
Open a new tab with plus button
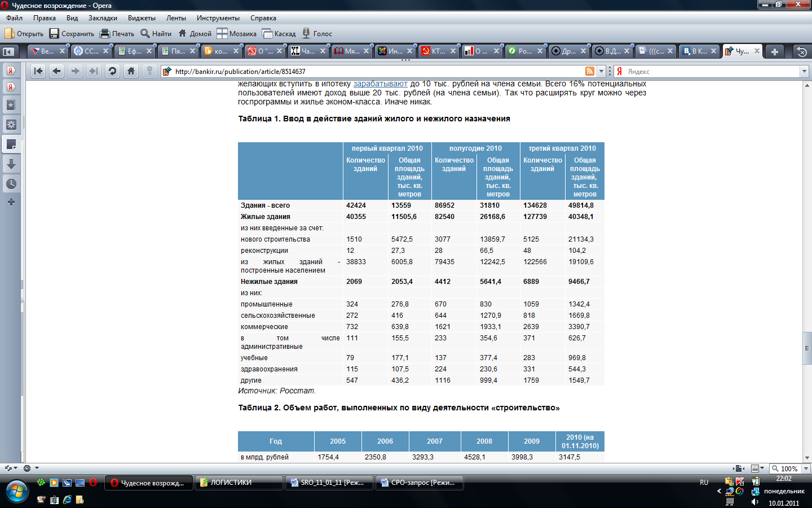click(775, 51)
